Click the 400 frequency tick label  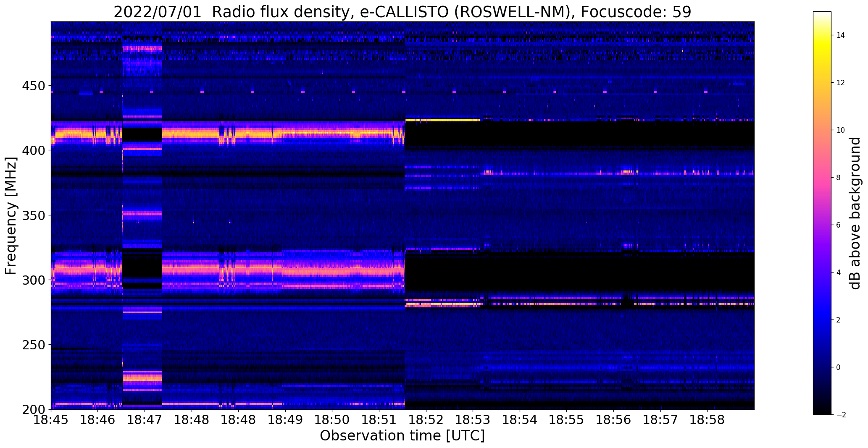click(33, 150)
